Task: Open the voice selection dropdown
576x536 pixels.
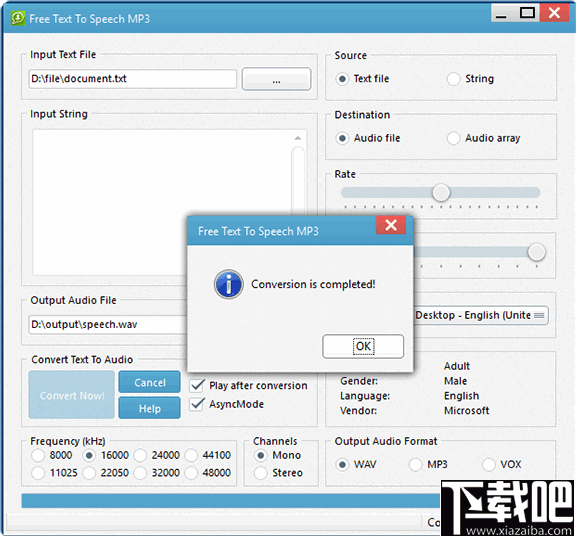Action: 481,315
